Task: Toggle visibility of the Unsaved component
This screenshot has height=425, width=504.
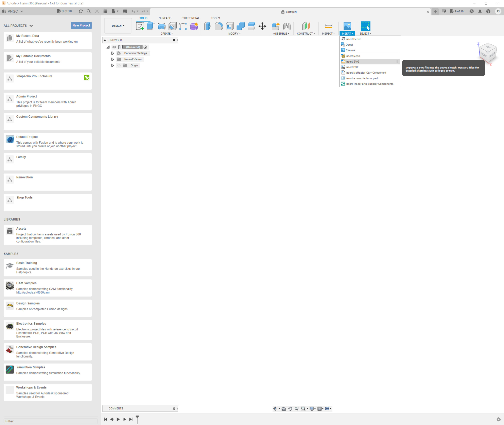Action: point(114,47)
